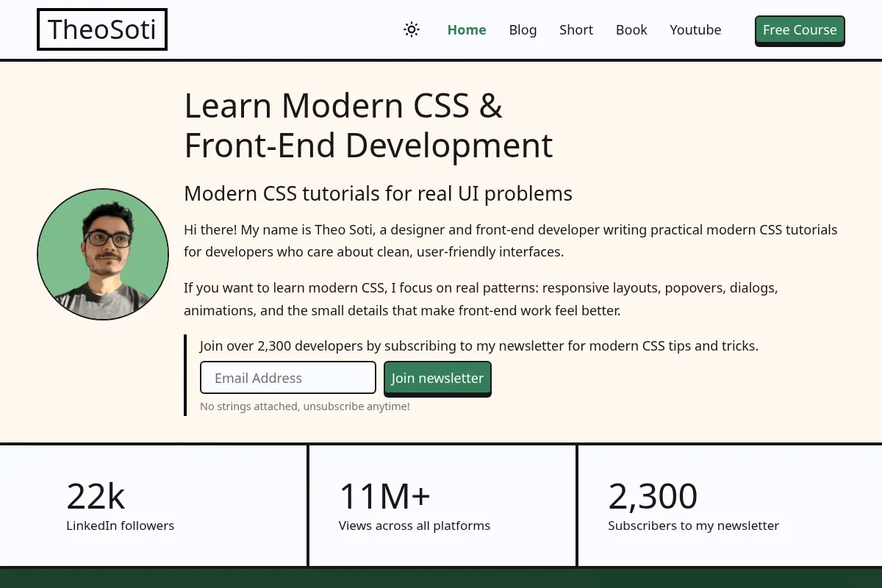Open the Short nav link
The image size is (882, 588).
coord(576,29)
